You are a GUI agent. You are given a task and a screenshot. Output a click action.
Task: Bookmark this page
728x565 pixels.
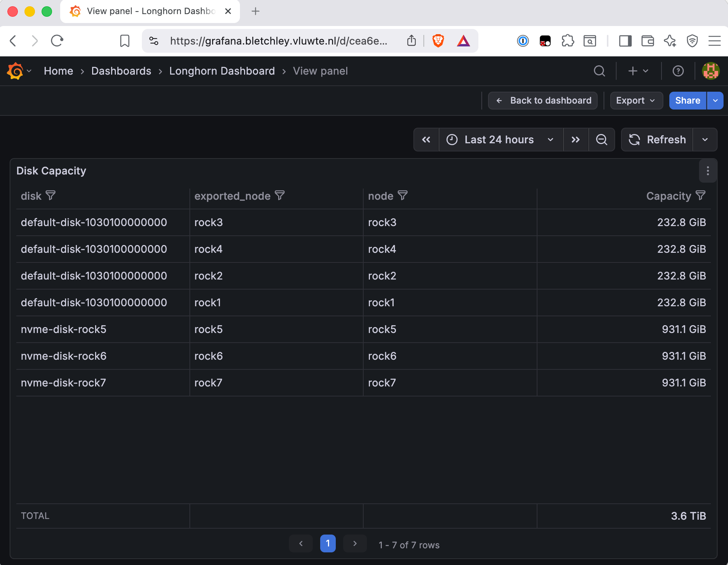point(125,40)
